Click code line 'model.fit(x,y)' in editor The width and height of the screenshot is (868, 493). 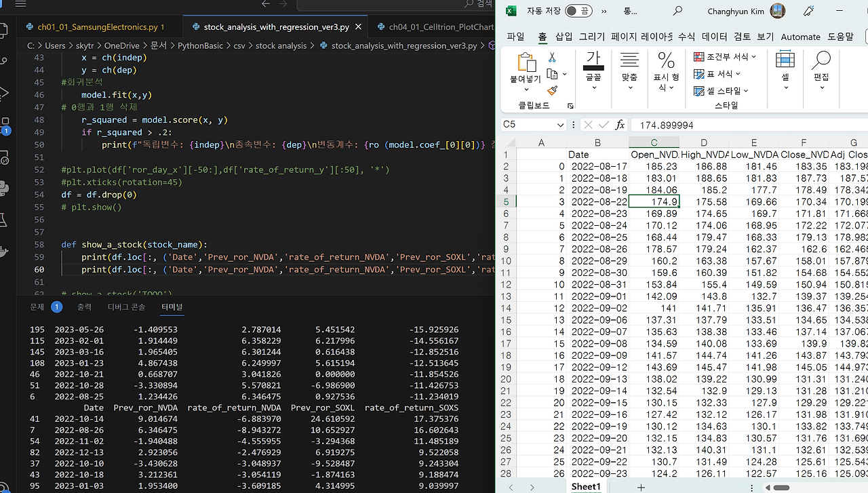point(116,95)
